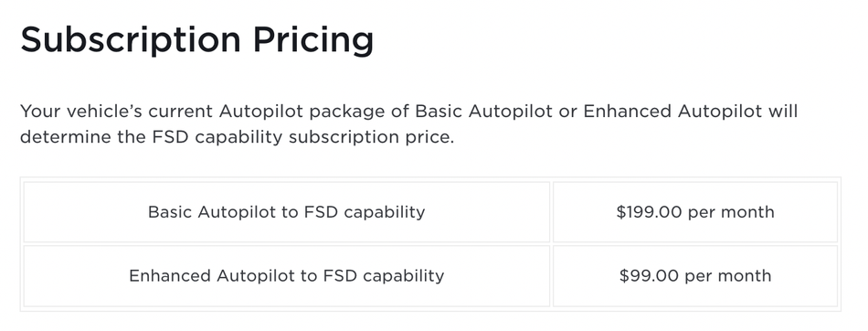
Task: Click "FSD" in the Enhanced Autopilot table row
Action: (x=340, y=275)
